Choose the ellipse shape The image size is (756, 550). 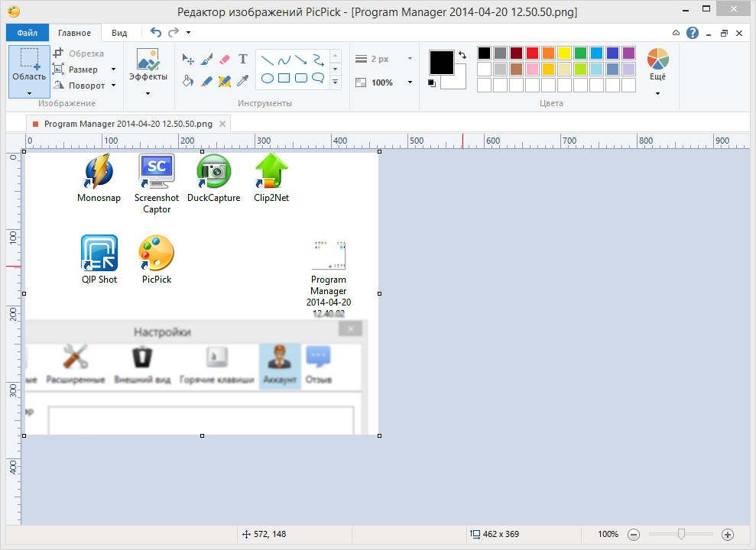tap(267, 78)
